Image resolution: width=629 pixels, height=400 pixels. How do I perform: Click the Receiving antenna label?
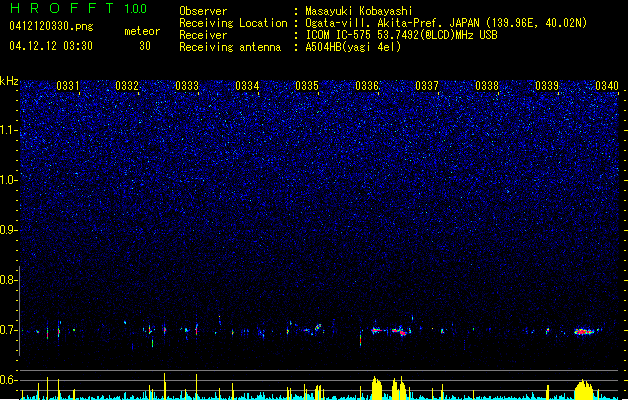pyautogui.click(x=230, y=47)
